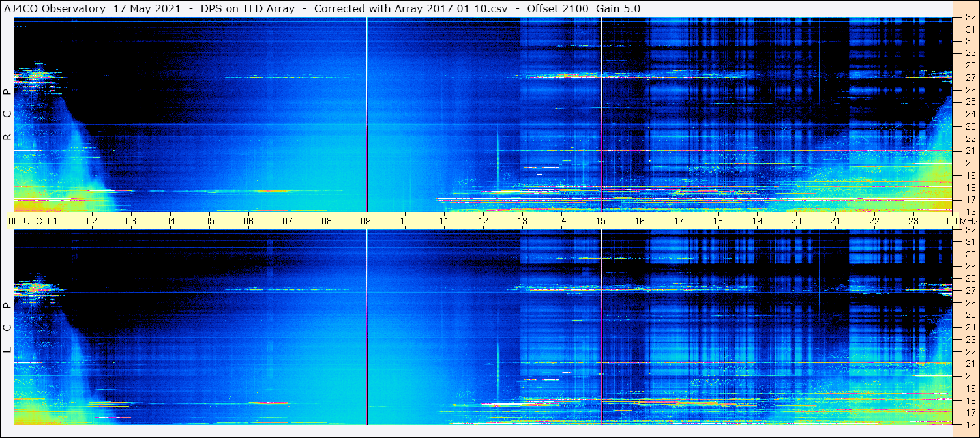Viewport: 980px width, 438px height.
Task: Click the MHz unit label on time axis
Action: [967, 221]
